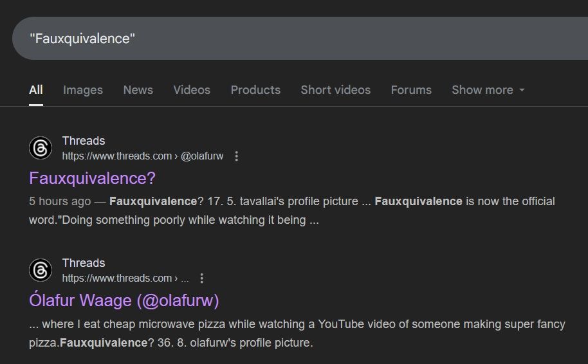The height and width of the screenshot is (364, 588).
Task: Select the All search tab
Action: click(36, 90)
